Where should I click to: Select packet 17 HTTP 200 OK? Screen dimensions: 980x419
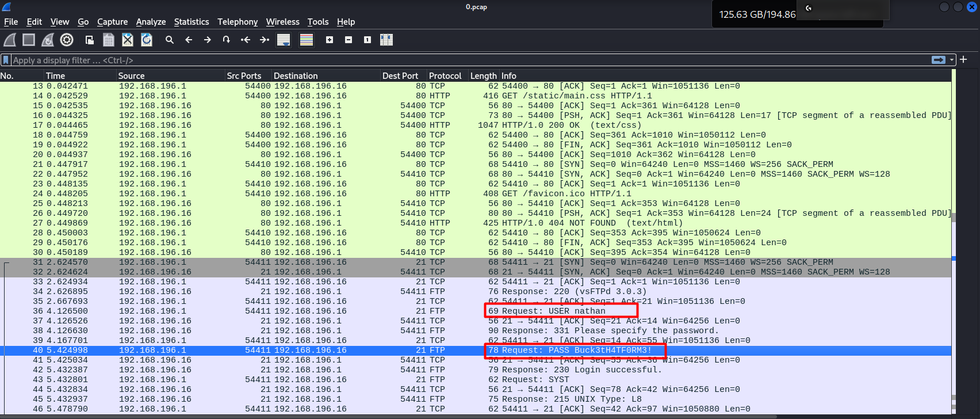476,125
